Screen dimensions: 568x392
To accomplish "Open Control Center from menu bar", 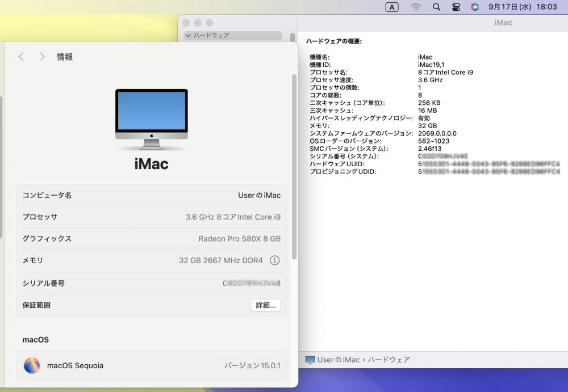I will pos(456,7).
